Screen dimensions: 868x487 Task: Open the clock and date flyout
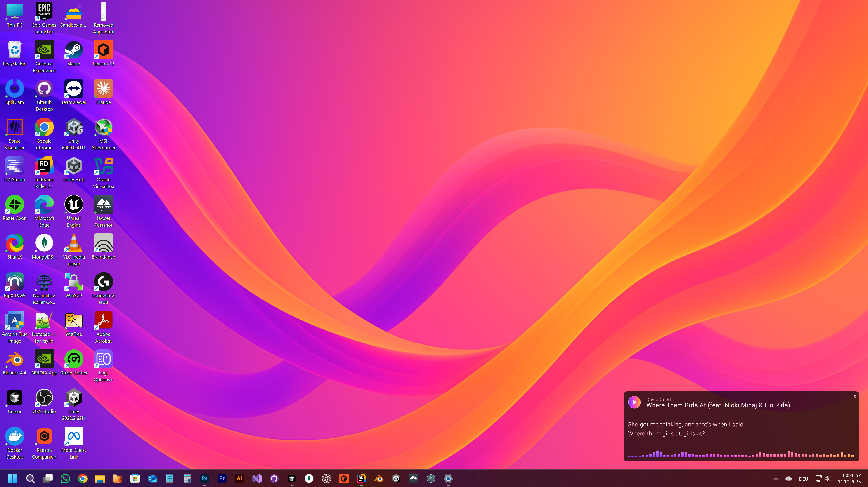point(851,479)
